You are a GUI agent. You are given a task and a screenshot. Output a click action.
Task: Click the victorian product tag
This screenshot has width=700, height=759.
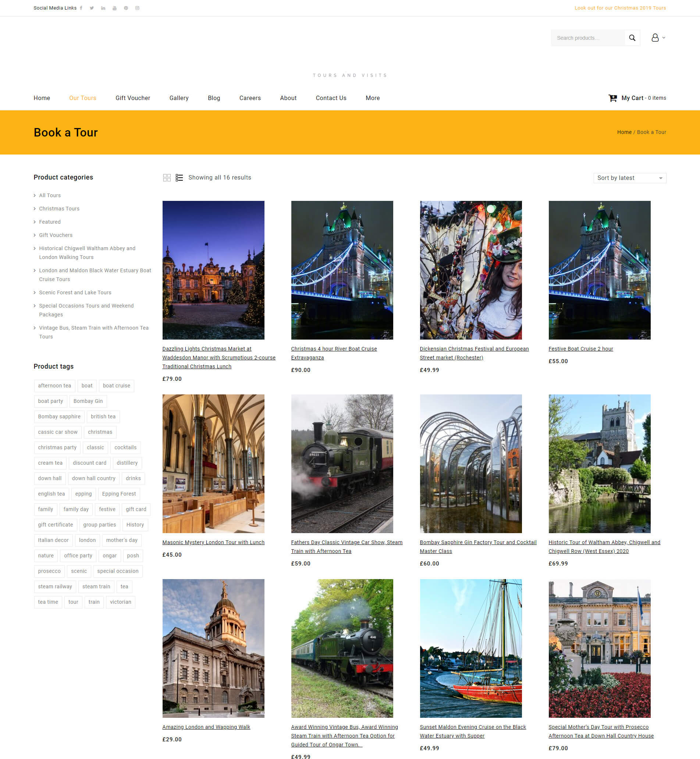pyautogui.click(x=120, y=603)
